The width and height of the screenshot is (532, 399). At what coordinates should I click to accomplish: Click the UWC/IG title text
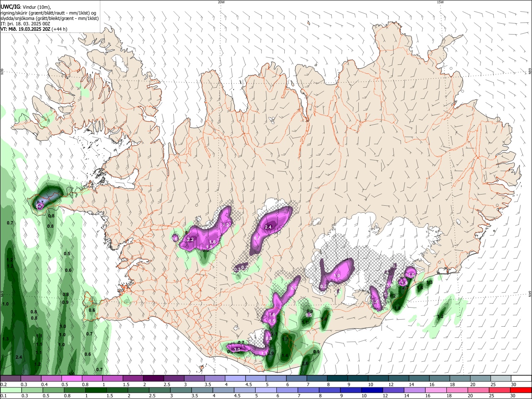click(10, 7)
